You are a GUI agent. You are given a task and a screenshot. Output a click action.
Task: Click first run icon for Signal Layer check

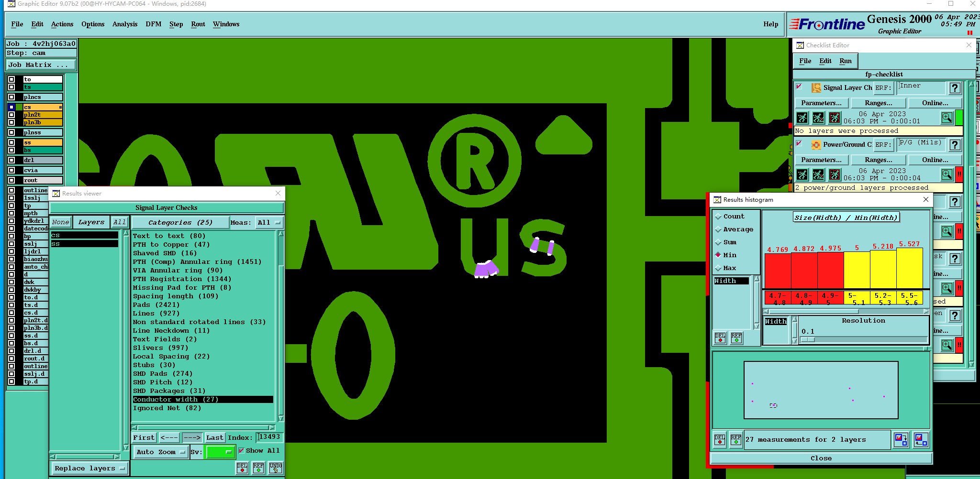pos(802,118)
